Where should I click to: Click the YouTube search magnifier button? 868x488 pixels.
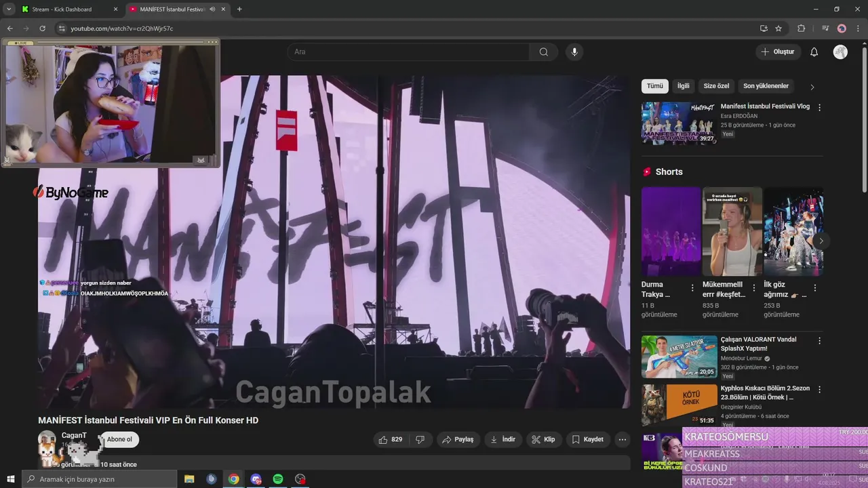click(544, 52)
